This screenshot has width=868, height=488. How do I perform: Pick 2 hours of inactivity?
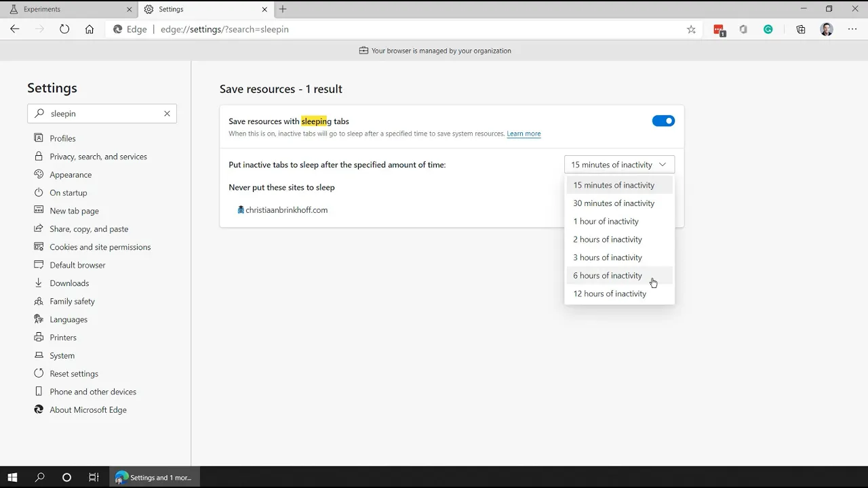619,239
